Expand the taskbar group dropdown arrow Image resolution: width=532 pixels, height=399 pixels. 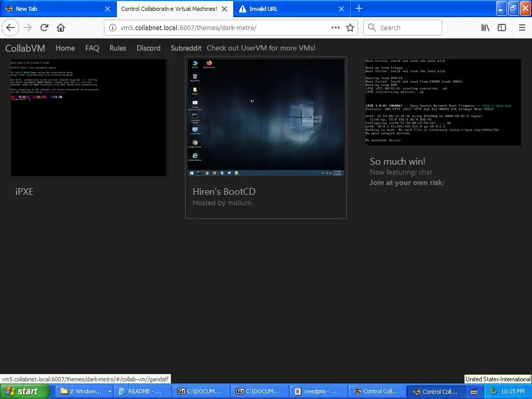coord(110,392)
